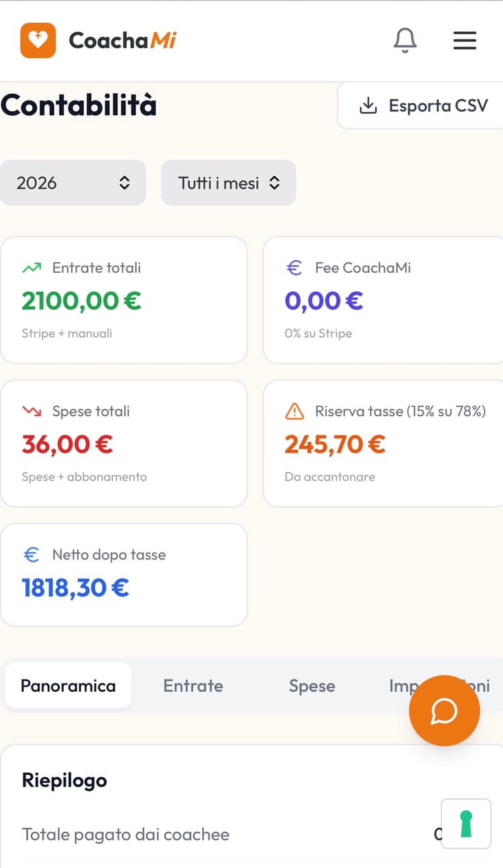
Task: Open notifications via the bell icon
Action: pos(404,40)
